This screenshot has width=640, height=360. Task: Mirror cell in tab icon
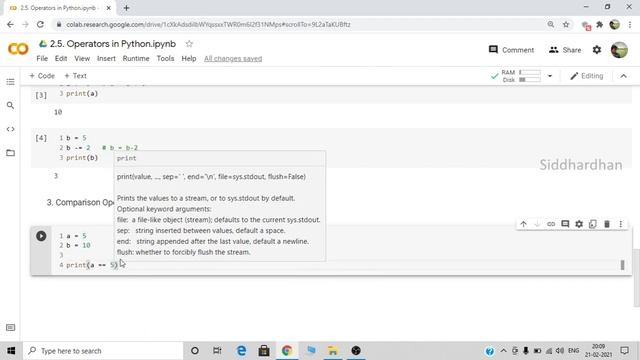pyautogui.click(x=593, y=224)
